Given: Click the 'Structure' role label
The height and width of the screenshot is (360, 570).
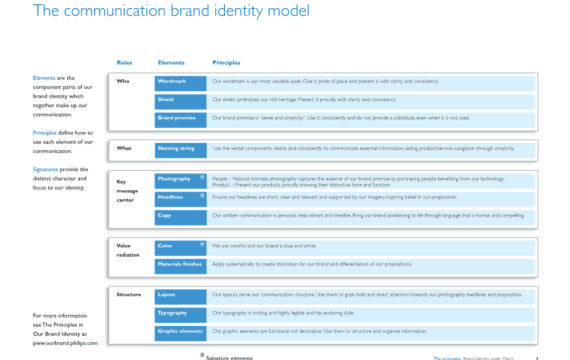Looking at the screenshot, I should (x=129, y=295).
